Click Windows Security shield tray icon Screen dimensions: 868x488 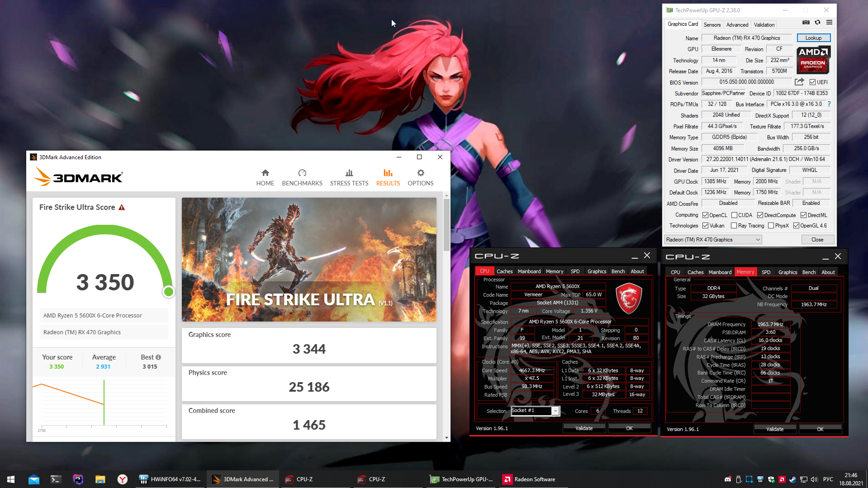coord(771,479)
